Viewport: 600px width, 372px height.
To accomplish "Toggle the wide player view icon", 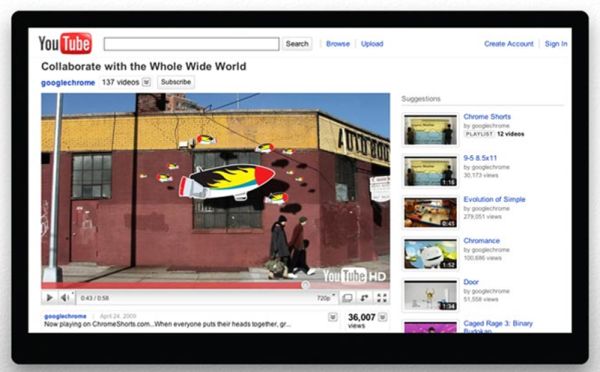I will (347, 298).
